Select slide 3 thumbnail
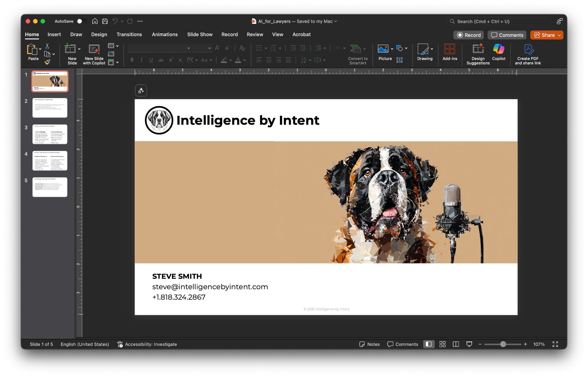This screenshot has height=377, width=588. 50,134
